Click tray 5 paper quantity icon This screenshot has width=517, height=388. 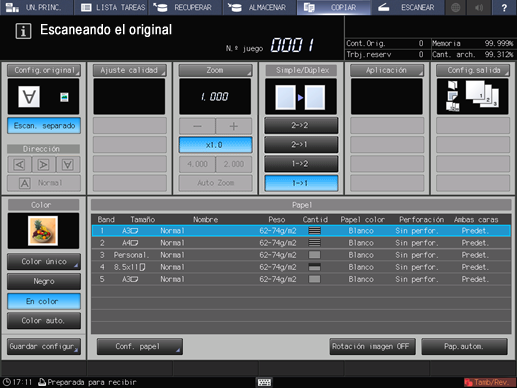click(x=315, y=279)
